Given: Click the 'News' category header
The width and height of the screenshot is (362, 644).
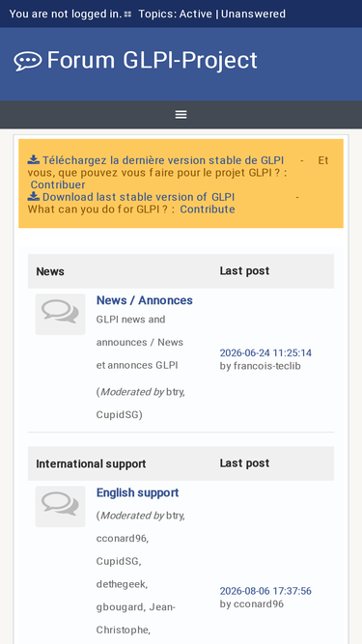Looking at the screenshot, I should pos(50,271).
